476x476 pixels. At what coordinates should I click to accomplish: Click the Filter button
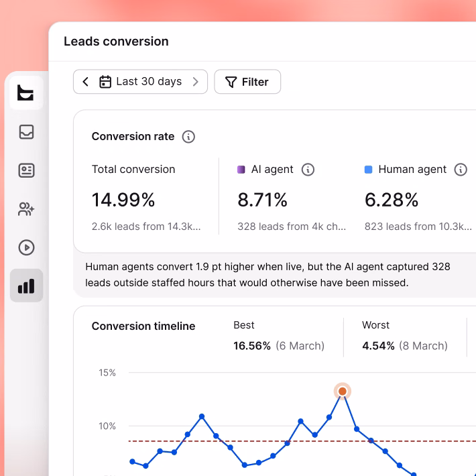click(x=247, y=82)
